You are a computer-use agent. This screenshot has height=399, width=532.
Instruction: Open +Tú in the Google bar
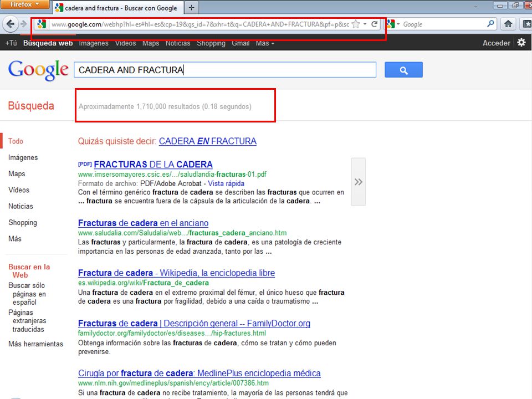coord(11,43)
